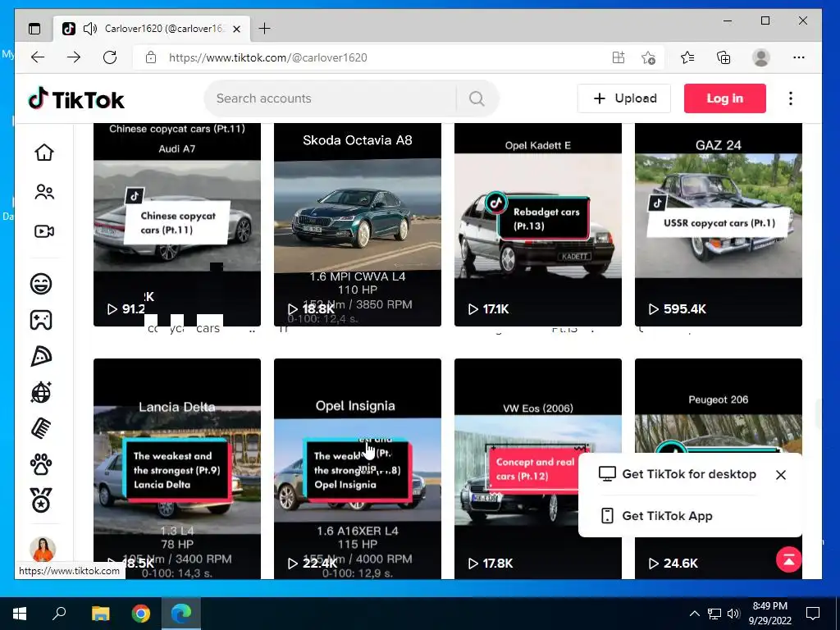Image resolution: width=840 pixels, height=630 pixels.
Task: Open the three-dot more options menu in TikTok header
Action: (x=791, y=98)
